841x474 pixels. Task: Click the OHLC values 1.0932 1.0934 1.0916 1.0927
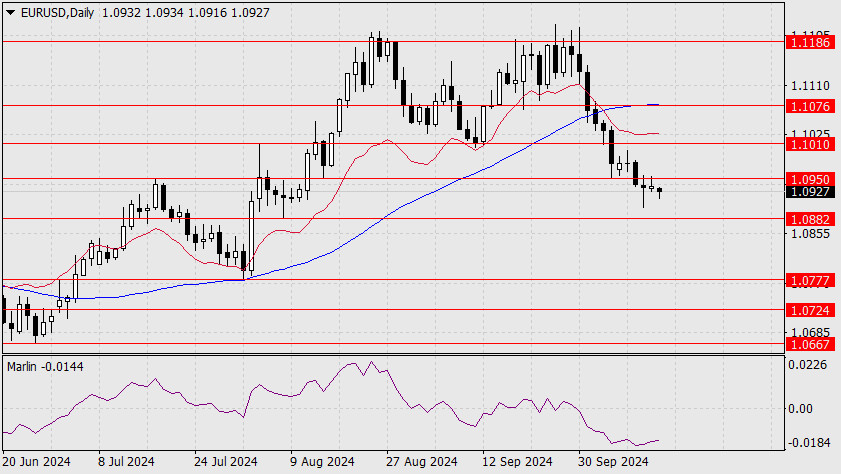tap(186, 12)
